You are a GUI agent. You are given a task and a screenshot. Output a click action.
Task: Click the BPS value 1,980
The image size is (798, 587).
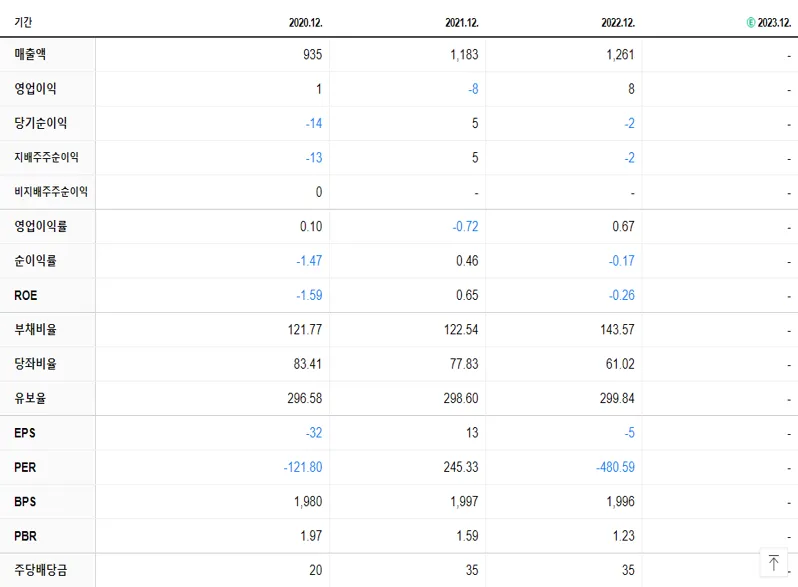[308, 501]
